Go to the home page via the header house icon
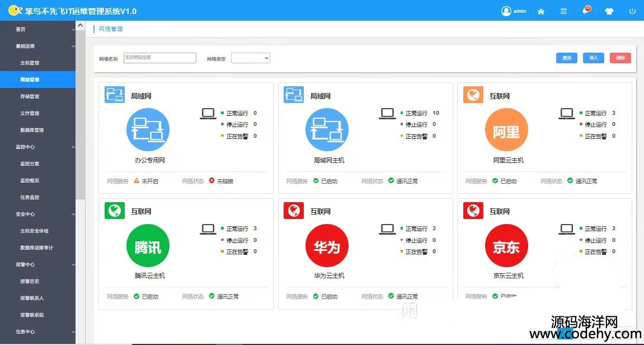This screenshot has height=345, width=644. pyautogui.click(x=541, y=12)
